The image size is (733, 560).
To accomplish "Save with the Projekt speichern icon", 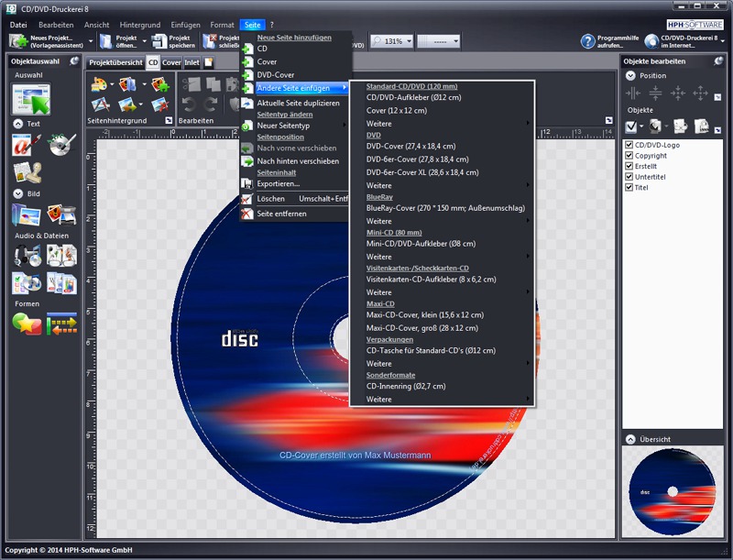I will [x=159, y=41].
